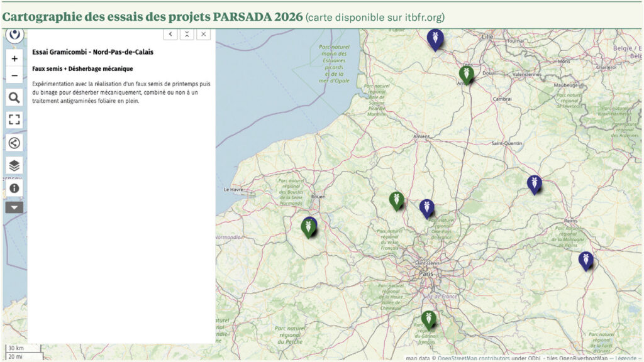Screen dimensions: 644x362
Task: Select the blue marker near Lille
Action: coord(435,39)
